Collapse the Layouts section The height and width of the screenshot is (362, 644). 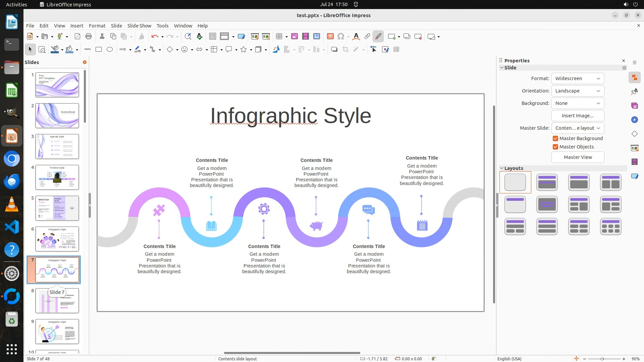click(502, 168)
